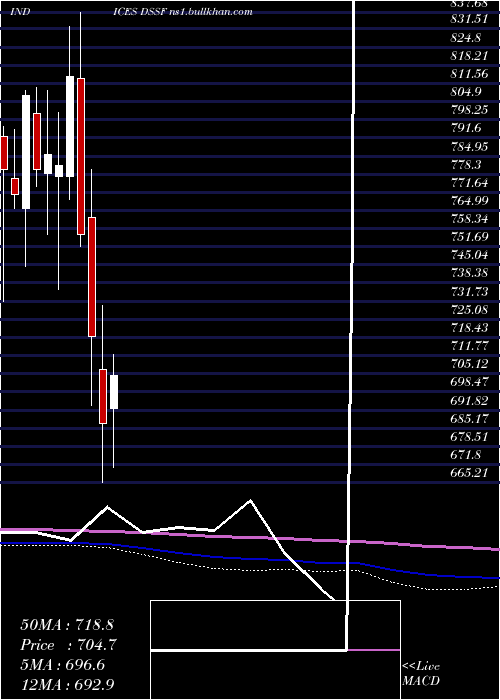Click the 671.8 price axis label

(x=466, y=454)
